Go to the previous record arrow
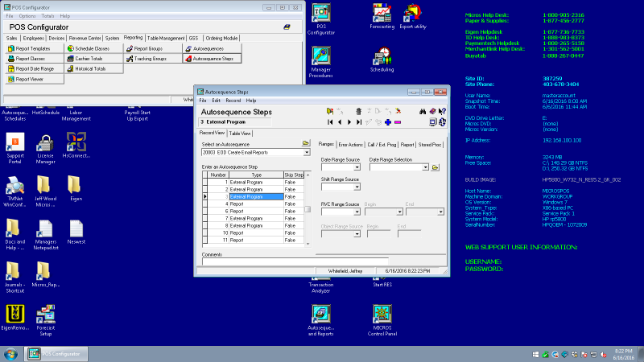Screen dimensions: 644x362 click(x=340, y=122)
